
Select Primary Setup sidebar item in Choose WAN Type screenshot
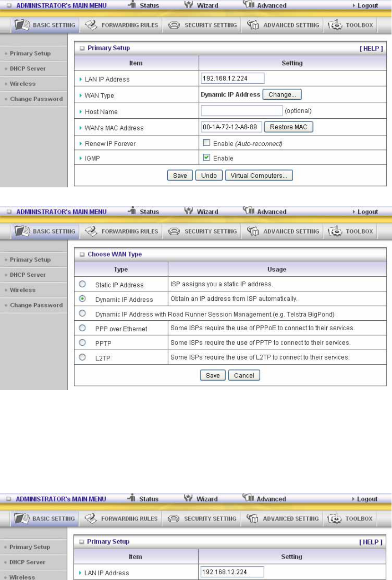pos(30,260)
